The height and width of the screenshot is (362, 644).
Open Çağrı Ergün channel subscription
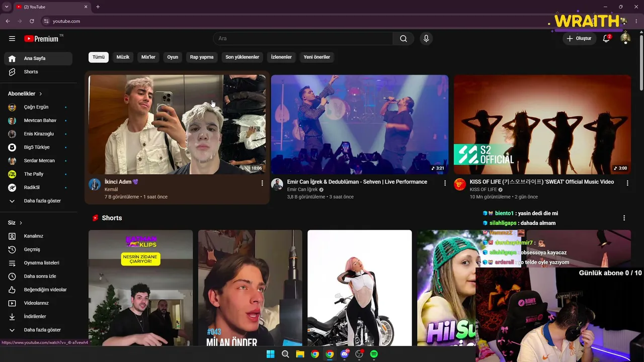pos(38,107)
